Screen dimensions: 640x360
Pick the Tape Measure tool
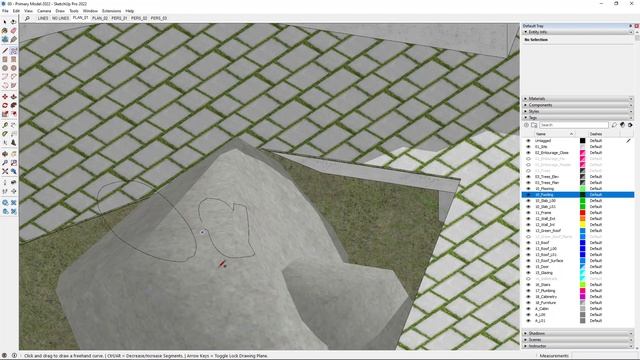[5, 125]
